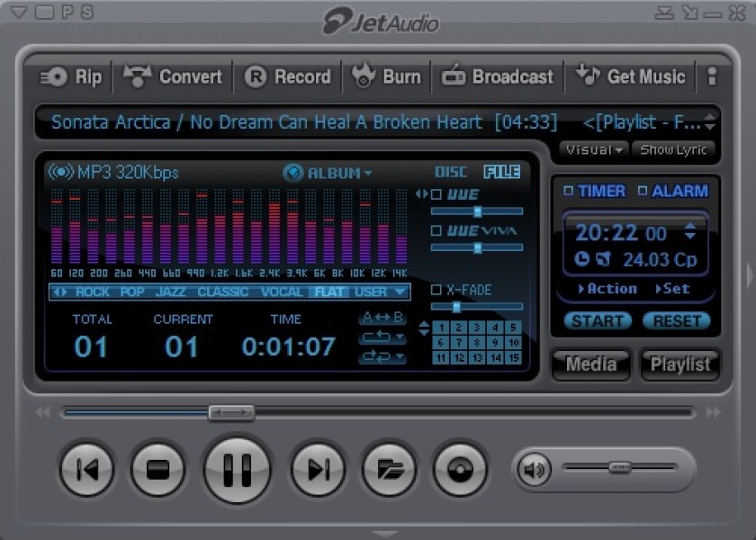The height and width of the screenshot is (540, 756).
Task: Open the Media panel
Action: (591, 364)
